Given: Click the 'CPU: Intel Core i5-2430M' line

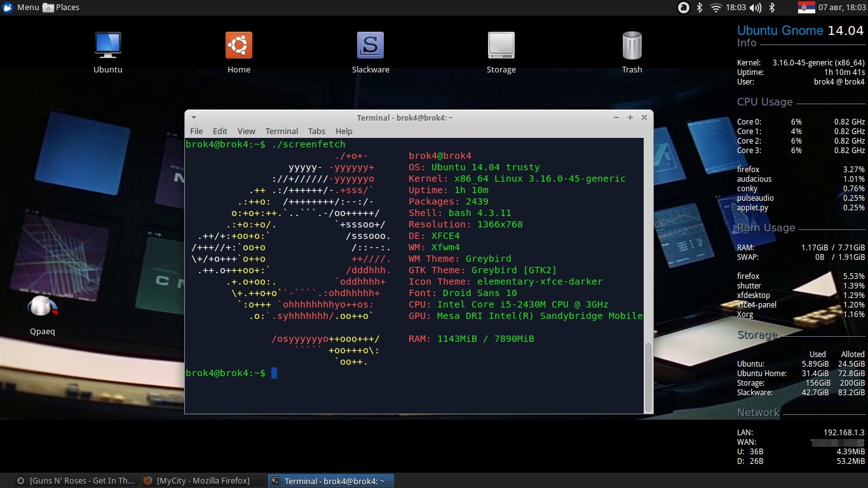Looking at the screenshot, I should pyautogui.click(x=508, y=304).
